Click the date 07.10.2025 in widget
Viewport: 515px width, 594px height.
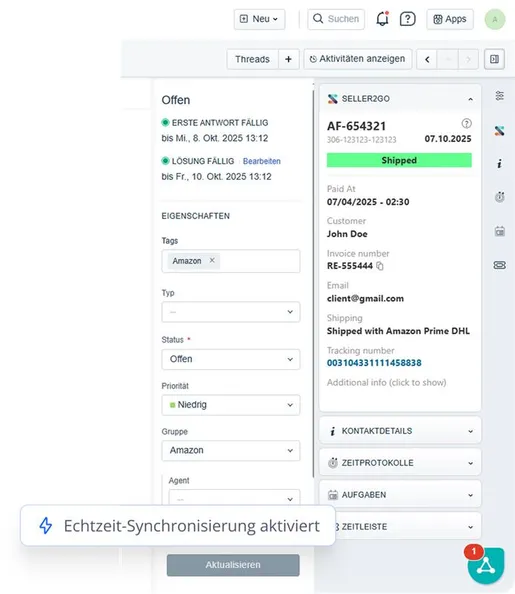point(448,139)
